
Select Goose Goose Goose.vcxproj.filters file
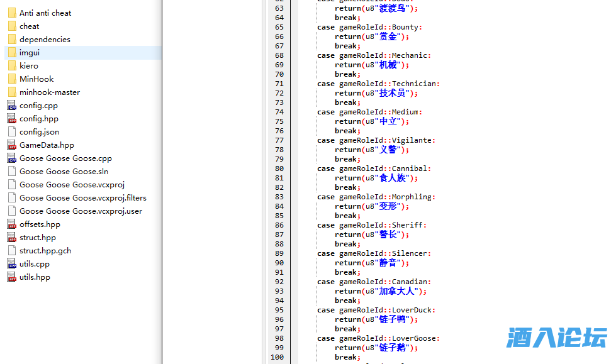82,198
